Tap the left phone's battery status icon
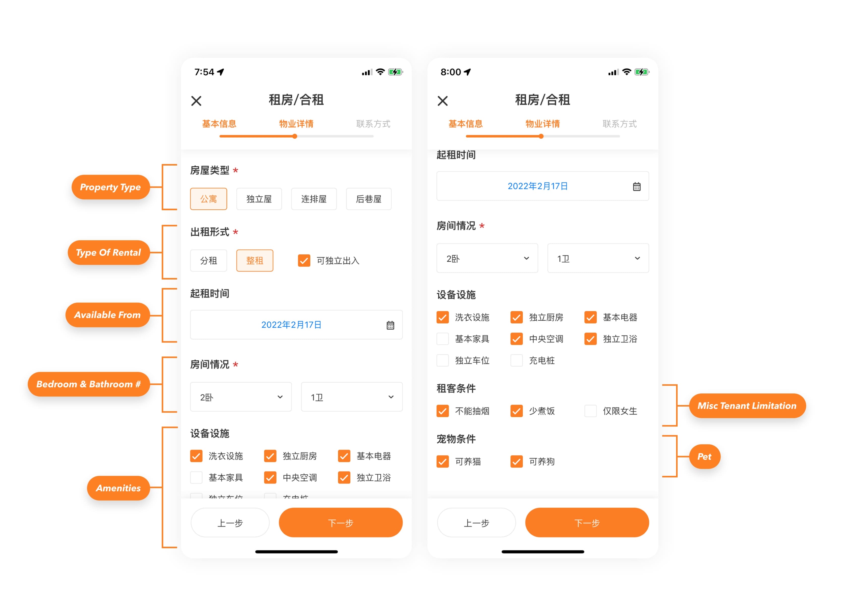Screen dimensions: 847x616 [x=395, y=72]
